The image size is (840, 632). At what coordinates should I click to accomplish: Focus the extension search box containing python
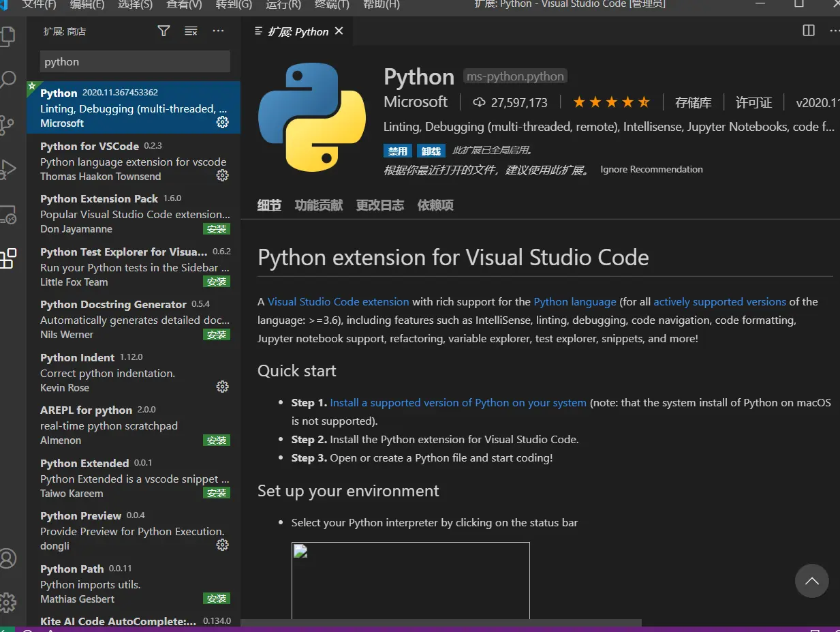(x=135, y=61)
